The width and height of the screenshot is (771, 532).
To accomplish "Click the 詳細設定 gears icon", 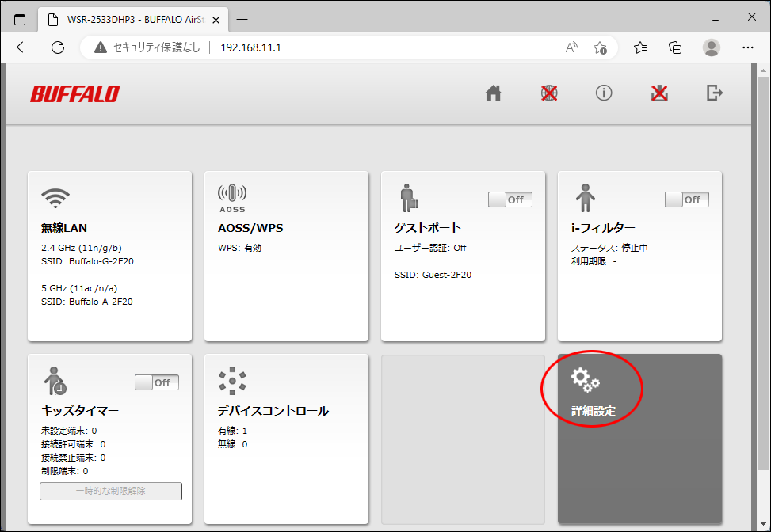I will pyautogui.click(x=585, y=381).
